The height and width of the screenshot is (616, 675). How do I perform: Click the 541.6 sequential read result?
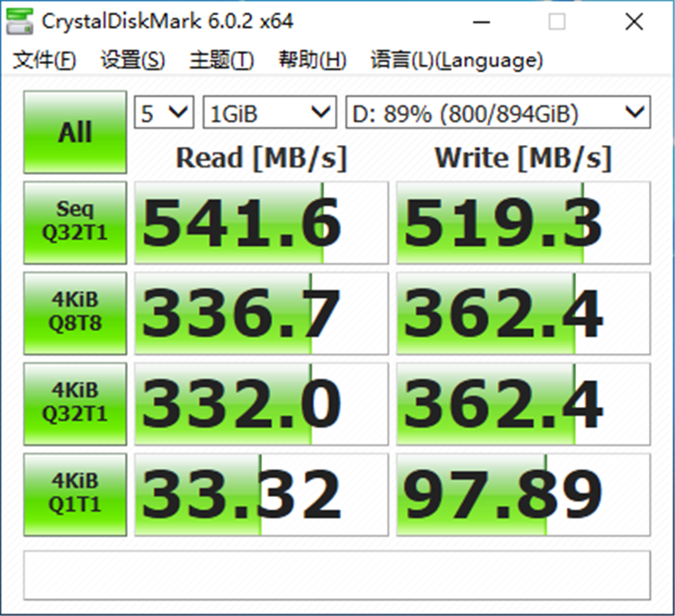click(261, 222)
